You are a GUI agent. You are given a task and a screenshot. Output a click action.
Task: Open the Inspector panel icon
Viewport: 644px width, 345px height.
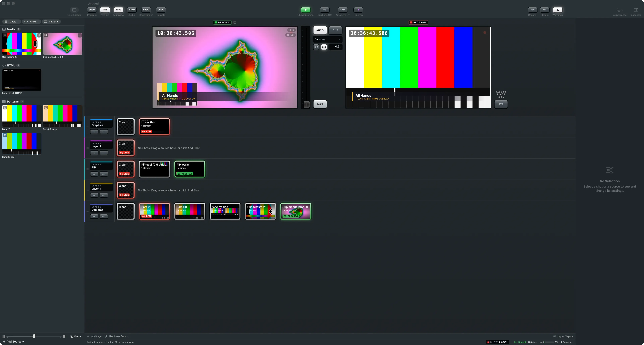636,10
